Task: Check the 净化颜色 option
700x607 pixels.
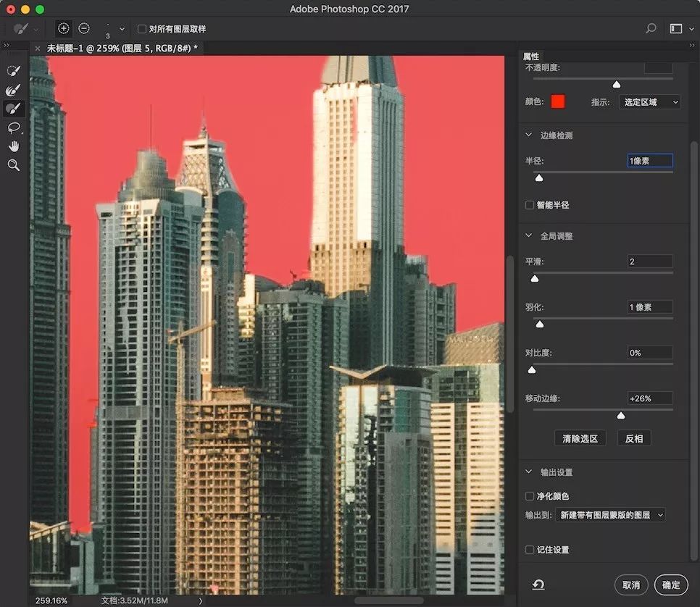Action: pyautogui.click(x=529, y=496)
